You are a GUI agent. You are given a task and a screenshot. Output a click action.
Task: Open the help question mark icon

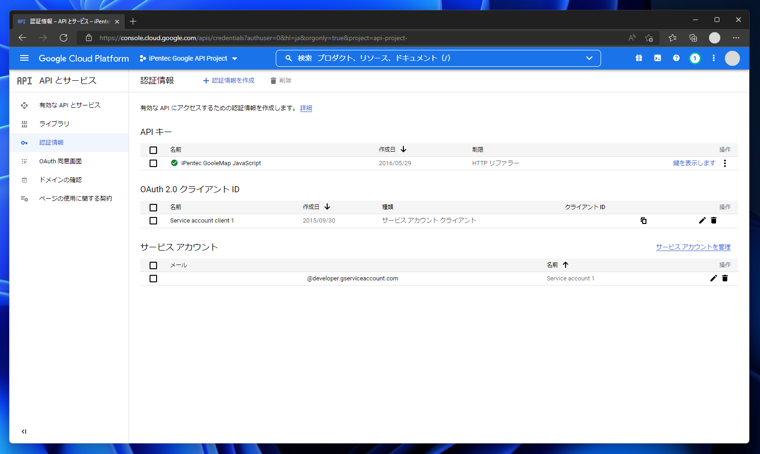coord(676,58)
